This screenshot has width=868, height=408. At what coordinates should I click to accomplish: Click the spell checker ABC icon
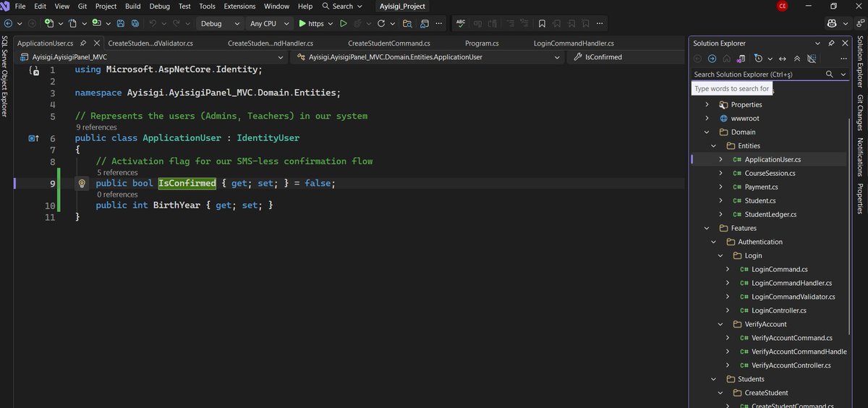(x=460, y=23)
